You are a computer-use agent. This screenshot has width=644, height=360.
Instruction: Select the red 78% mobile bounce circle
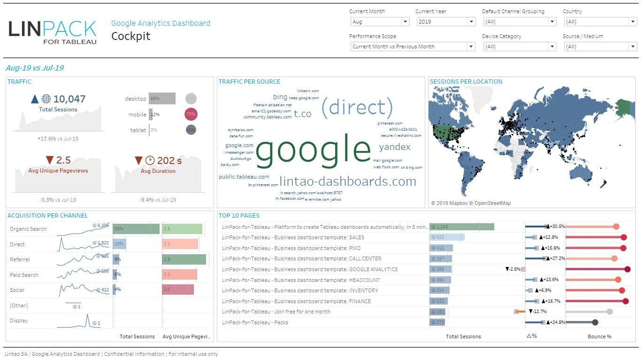[x=191, y=114]
